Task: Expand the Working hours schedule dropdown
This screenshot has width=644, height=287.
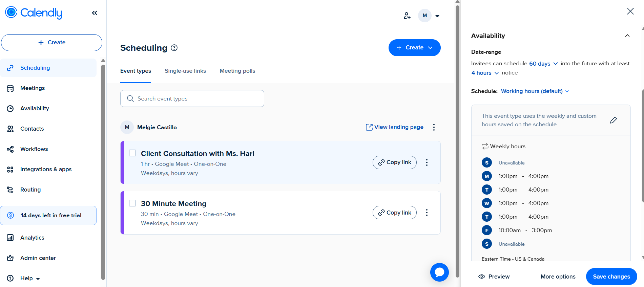Action: tap(535, 91)
